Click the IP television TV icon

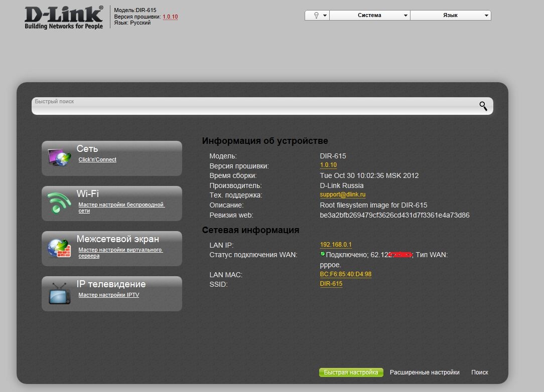tap(59, 293)
